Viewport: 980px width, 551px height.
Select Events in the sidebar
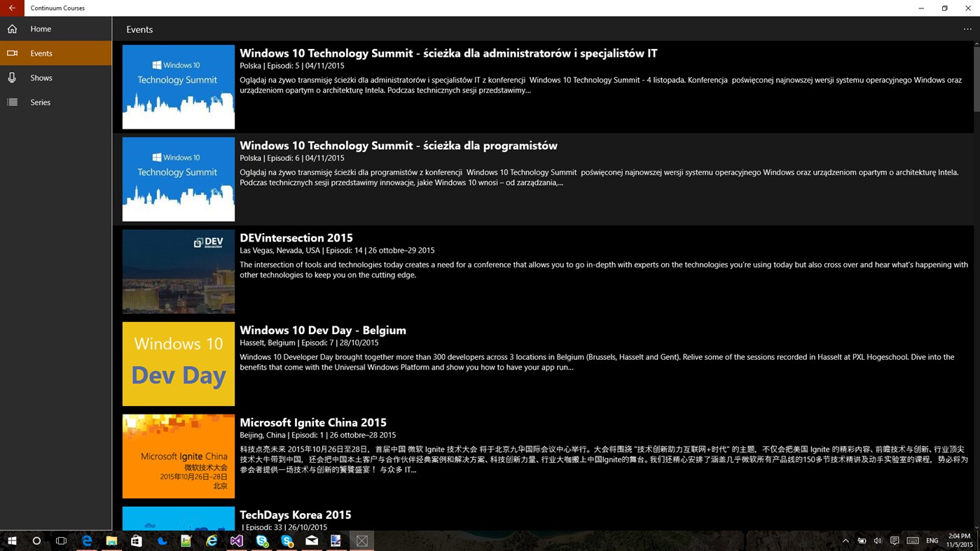point(56,53)
